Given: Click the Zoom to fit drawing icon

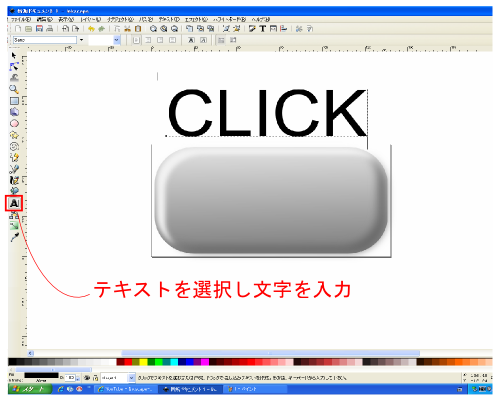Looking at the screenshot, I should coord(164,29).
